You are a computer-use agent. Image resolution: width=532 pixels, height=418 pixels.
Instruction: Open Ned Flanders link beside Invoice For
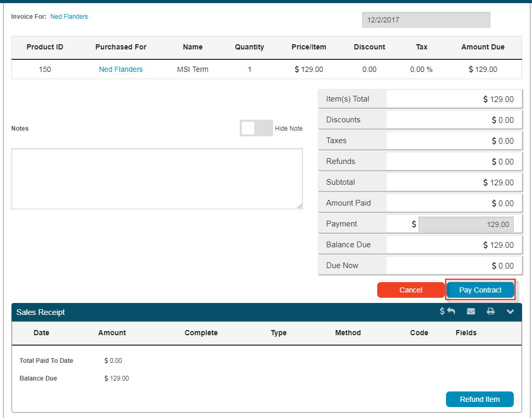coord(69,17)
